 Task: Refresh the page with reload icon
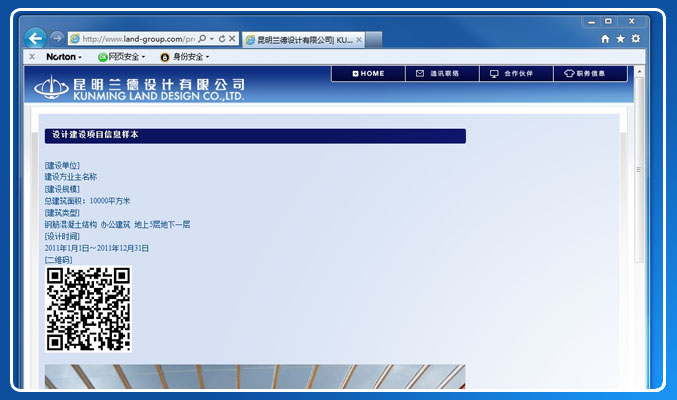click(x=222, y=39)
